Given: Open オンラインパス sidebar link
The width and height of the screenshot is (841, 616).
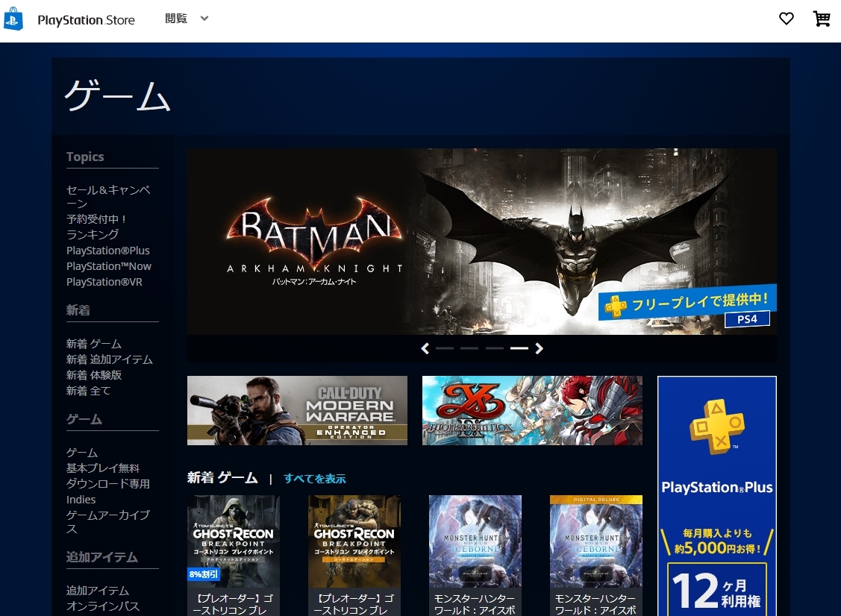Looking at the screenshot, I should click(103, 606).
